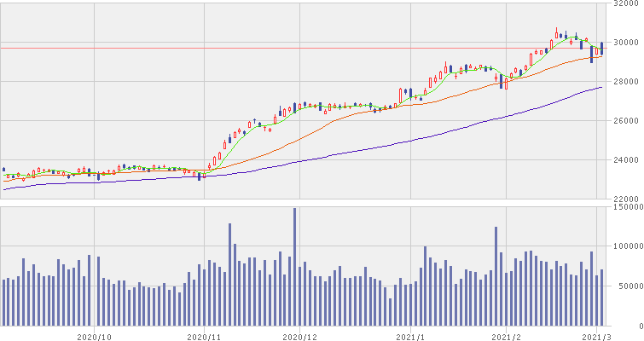Screen dimensions: 644x341
Task: Click the 150000 volume axis label
Action: click(x=627, y=206)
